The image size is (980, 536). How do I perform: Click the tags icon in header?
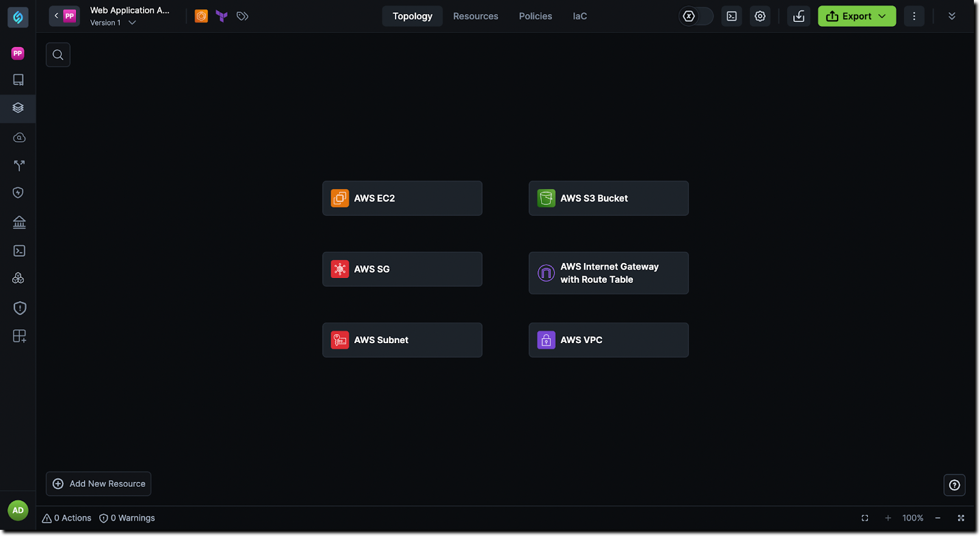pyautogui.click(x=242, y=16)
